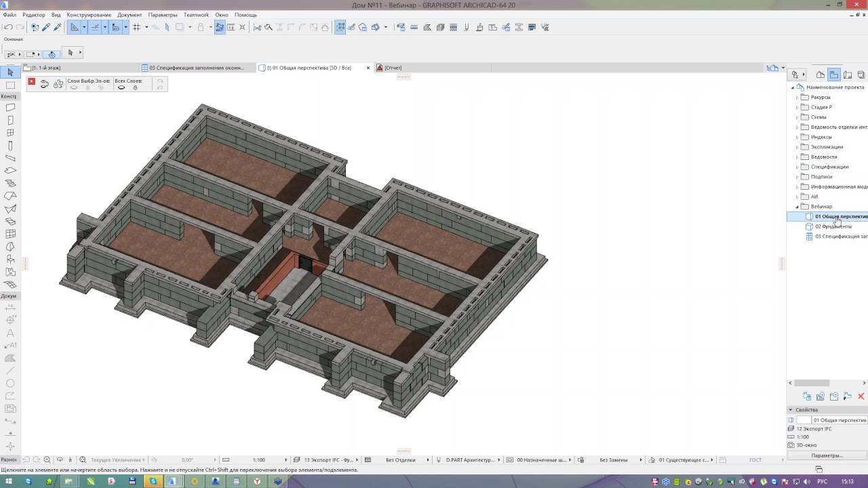Delete selected view with red X icon
This screenshot has width=868, height=488.
(x=861, y=396)
